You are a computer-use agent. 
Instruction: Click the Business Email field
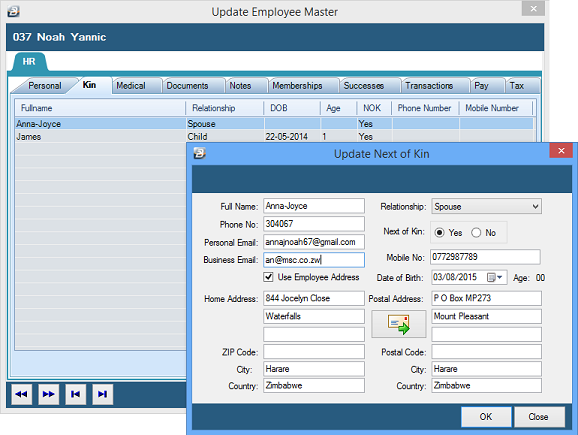(314, 260)
